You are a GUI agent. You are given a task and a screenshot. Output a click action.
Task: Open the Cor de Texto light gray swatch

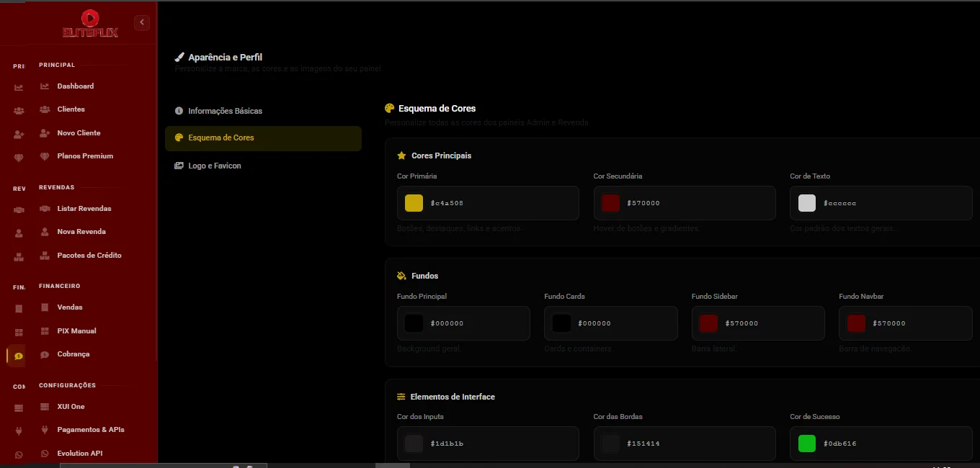tap(807, 203)
